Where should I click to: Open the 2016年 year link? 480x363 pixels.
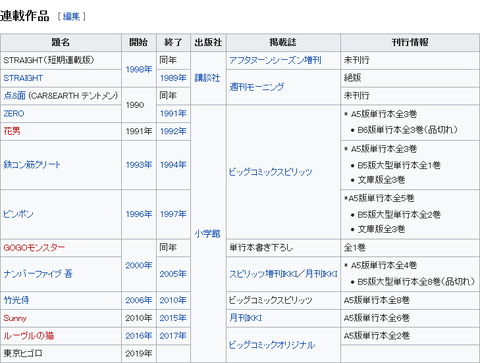(139, 336)
